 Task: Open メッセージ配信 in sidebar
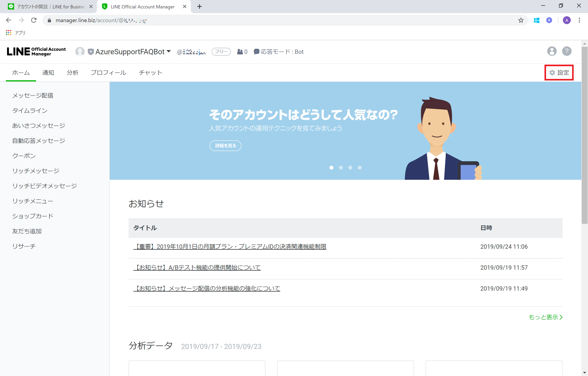coord(33,95)
